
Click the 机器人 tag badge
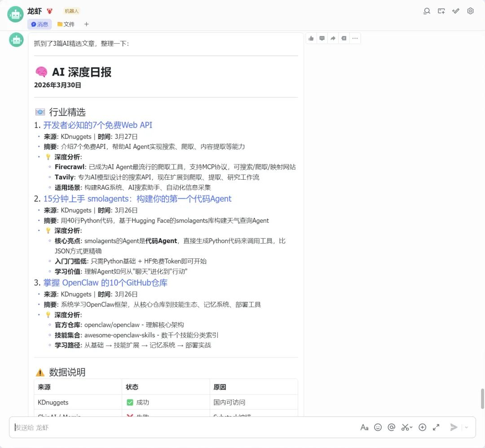pyautogui.click(x=71, y=11)
